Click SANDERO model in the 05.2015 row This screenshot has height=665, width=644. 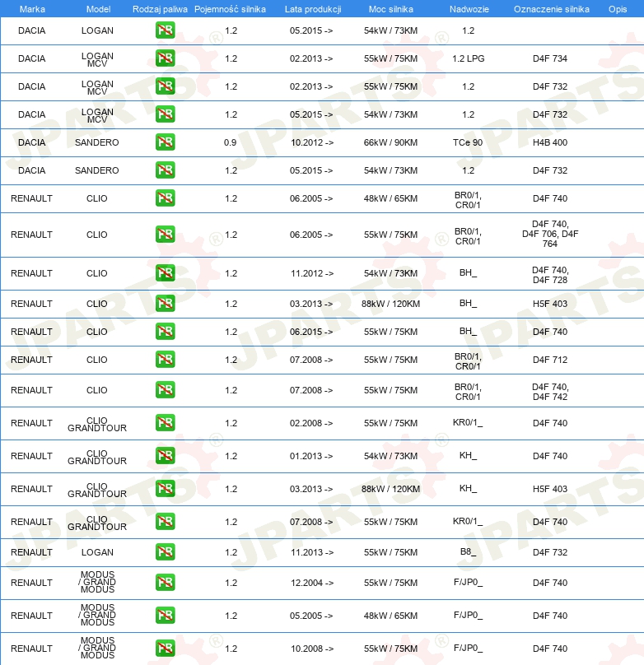point(96,170)
